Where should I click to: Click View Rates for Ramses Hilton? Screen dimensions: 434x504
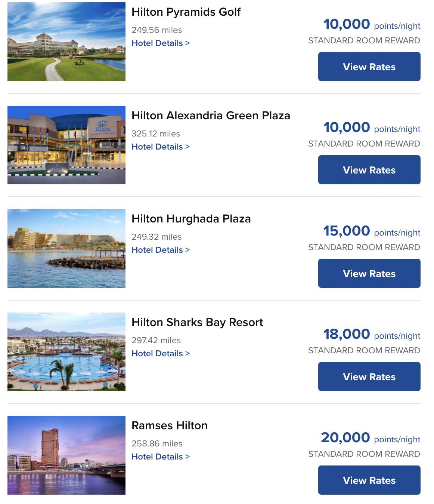click(369, 480)
